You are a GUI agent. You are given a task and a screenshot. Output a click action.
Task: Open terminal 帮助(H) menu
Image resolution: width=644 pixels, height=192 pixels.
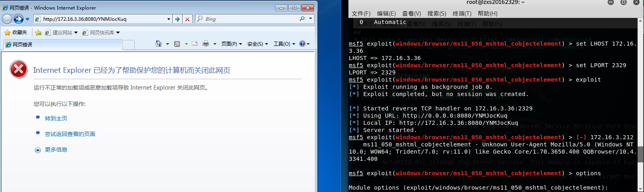[x=488, y=14]
